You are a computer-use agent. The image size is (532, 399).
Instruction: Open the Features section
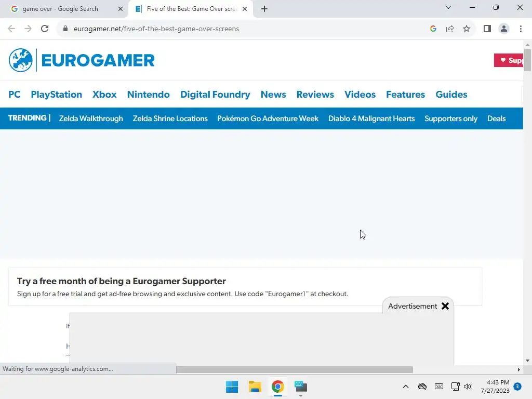coord(405,95)
